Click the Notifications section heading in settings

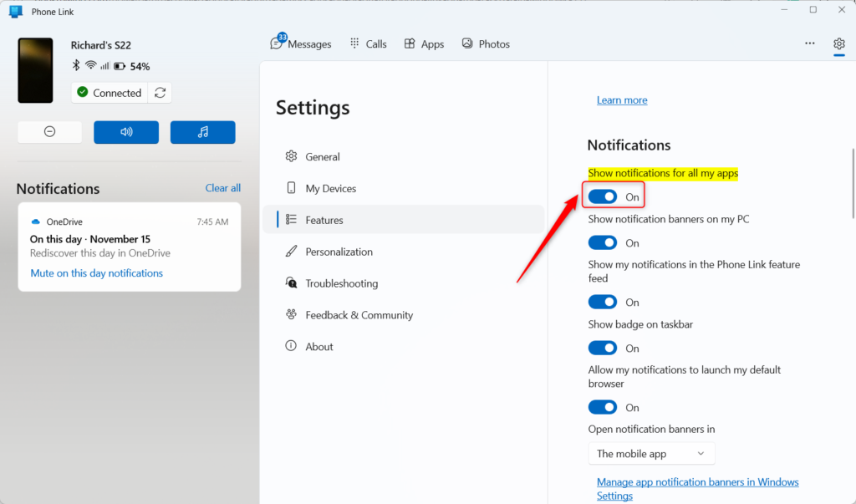point(629,145)
